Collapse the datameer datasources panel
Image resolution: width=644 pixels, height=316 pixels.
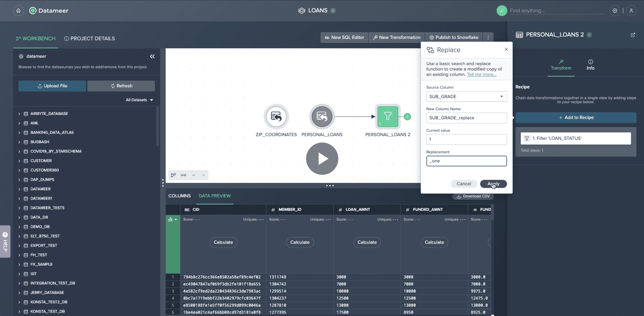point(153,57)
